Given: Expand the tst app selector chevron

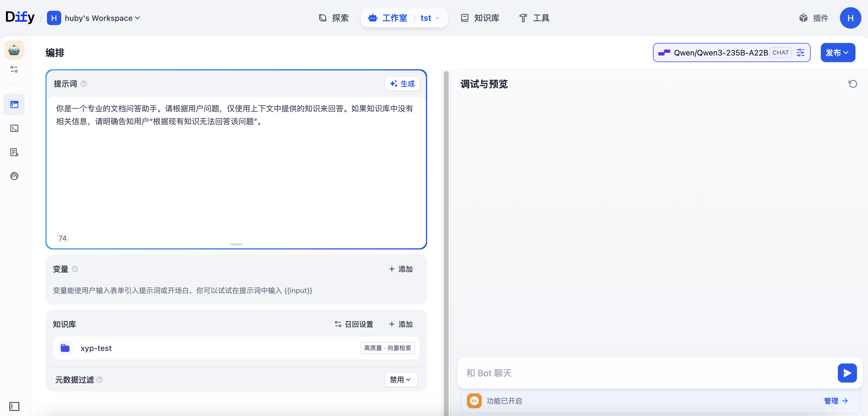Looking at the screenshot, I should [437, 18].
